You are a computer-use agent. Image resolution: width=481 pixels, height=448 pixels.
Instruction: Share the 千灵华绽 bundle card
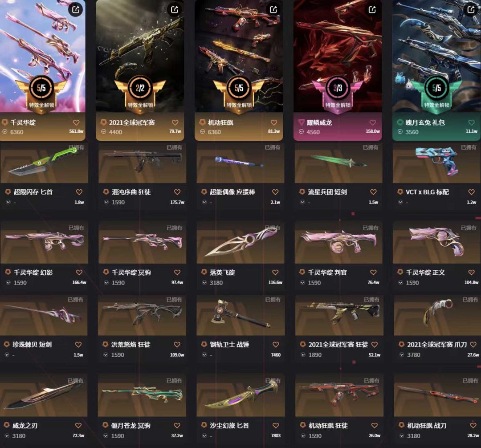76,10
